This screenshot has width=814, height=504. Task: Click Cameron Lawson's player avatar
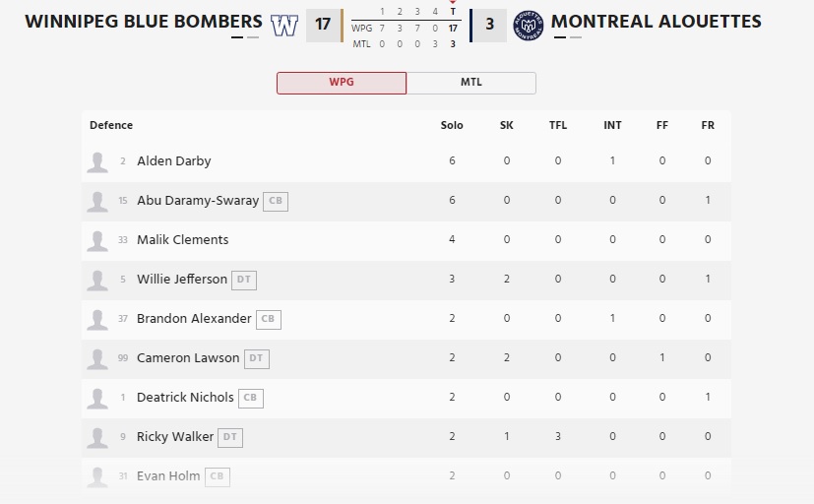click(97, 358)
